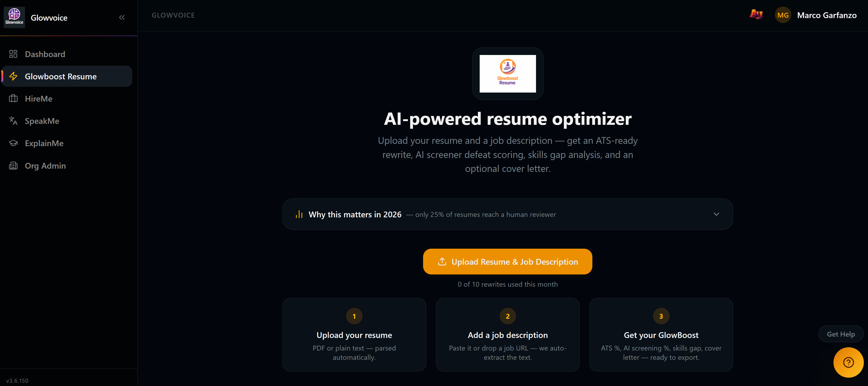Click the step number 1 badge
This screenshot has height=386, width=868.
click(x=354, y=316)
